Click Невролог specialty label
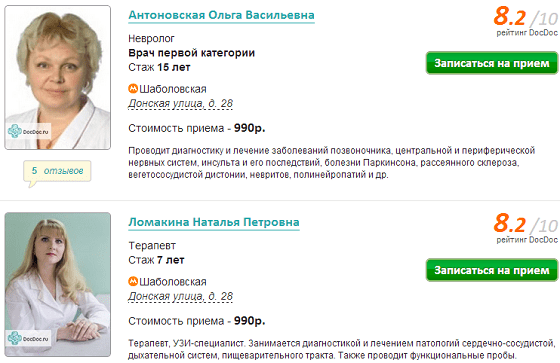The image size is (560, 363). (151, 39)
